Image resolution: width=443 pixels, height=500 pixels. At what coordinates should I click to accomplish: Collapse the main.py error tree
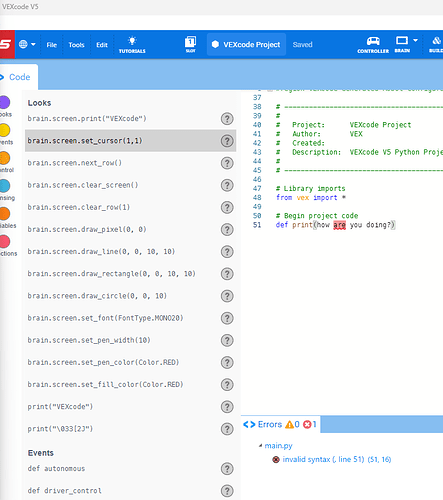pos(260,446)
